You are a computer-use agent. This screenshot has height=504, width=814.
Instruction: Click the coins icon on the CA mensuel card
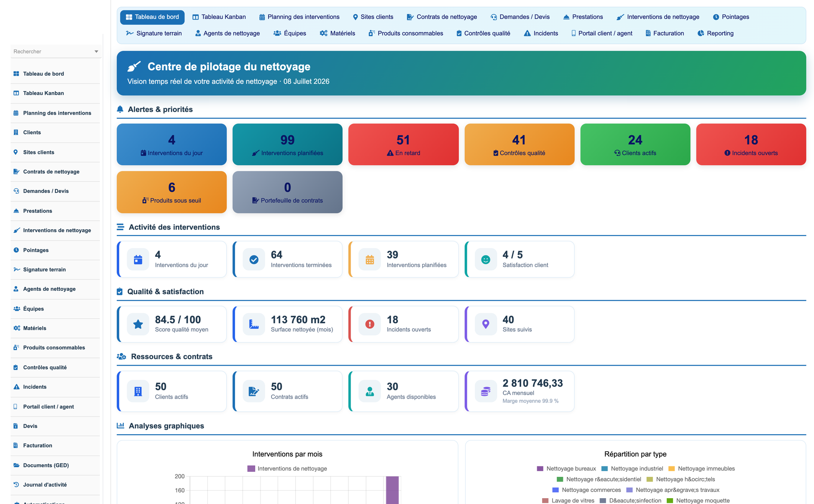coord(486,391)
